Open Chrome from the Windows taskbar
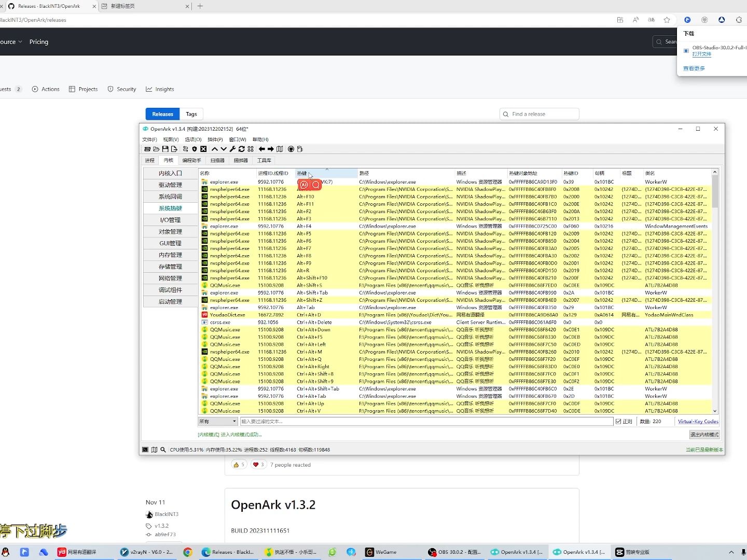Screen dimensions: 747x560 188,552
